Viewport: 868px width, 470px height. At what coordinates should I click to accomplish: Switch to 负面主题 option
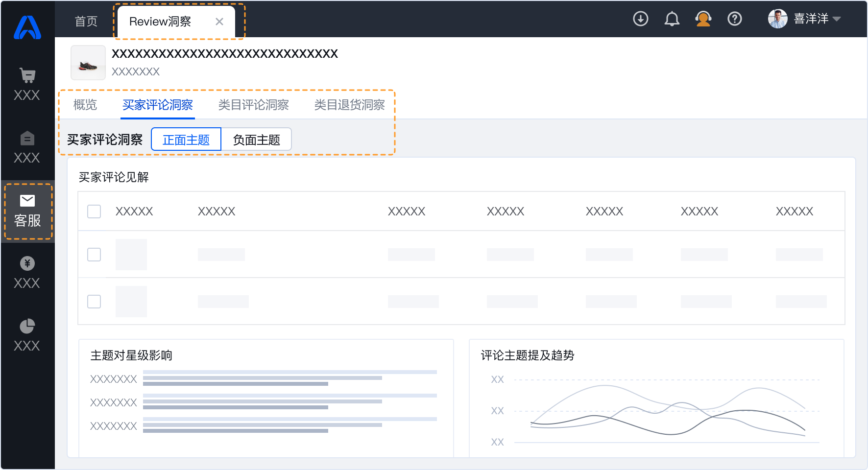[x=257, y=139]
